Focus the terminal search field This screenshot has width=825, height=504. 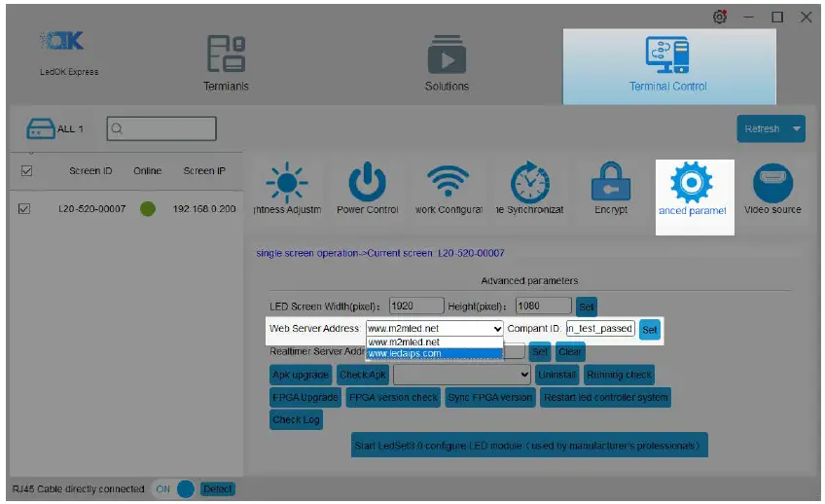click(161, 128)
